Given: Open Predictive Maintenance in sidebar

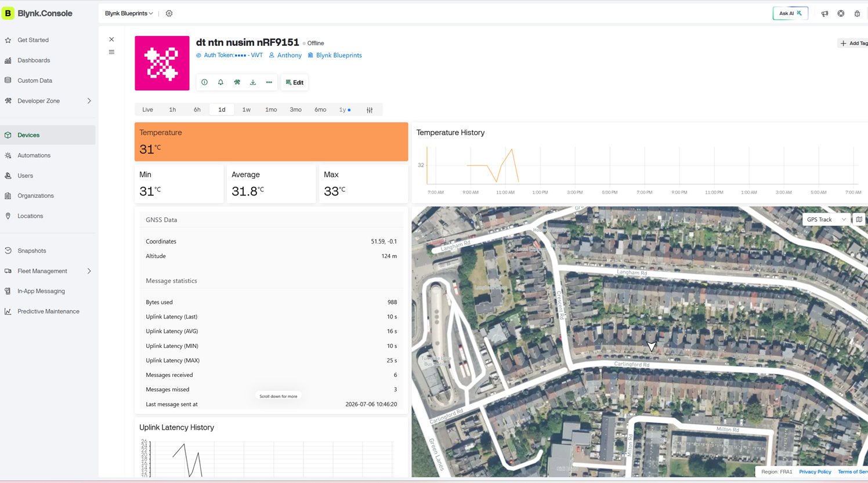Looking at the screenshot, I should (48, 311).
